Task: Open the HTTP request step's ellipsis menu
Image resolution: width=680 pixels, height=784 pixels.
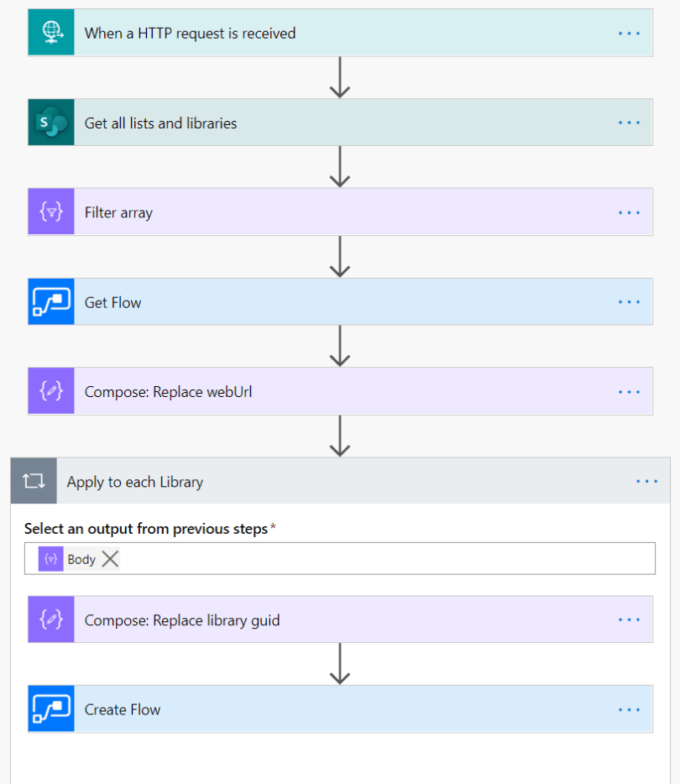Action: coord(629,34)
